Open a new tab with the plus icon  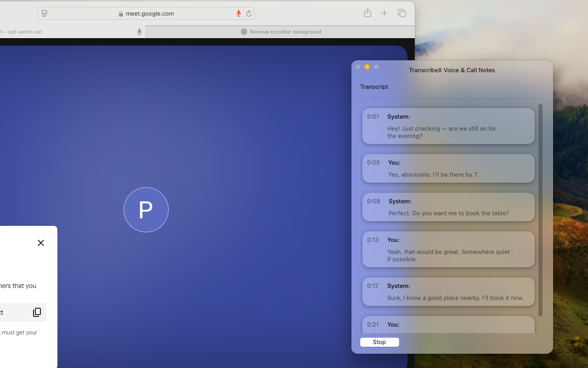384,13
